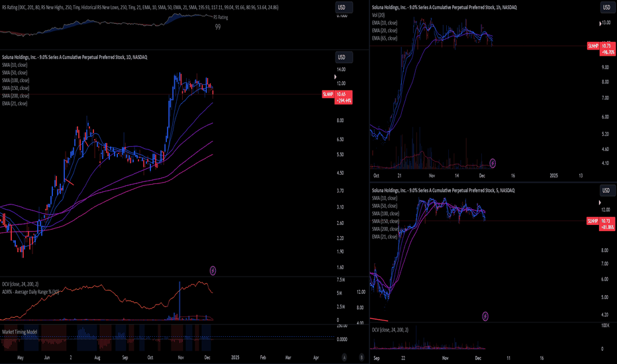
Task: Select ADR% - Average Daily Range legend
Action: coord(30,292)
